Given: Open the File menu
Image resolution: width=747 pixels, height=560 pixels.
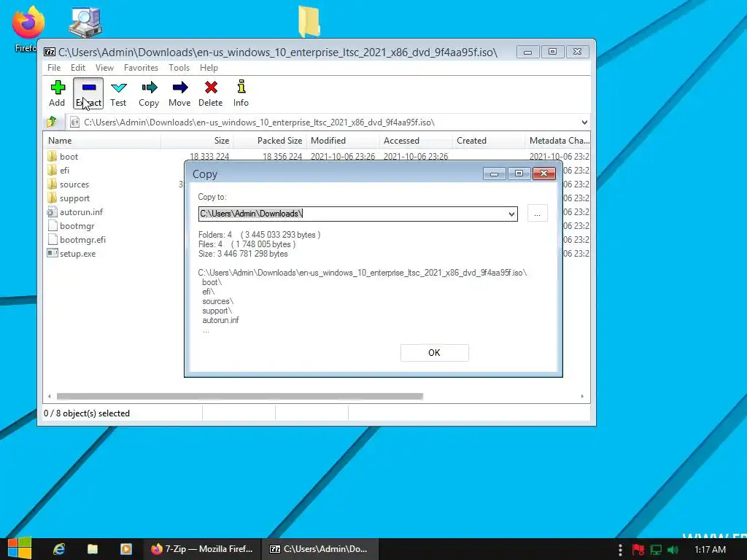Looking at the screenshot, I should pyautogui.click(x=54, y=68).
